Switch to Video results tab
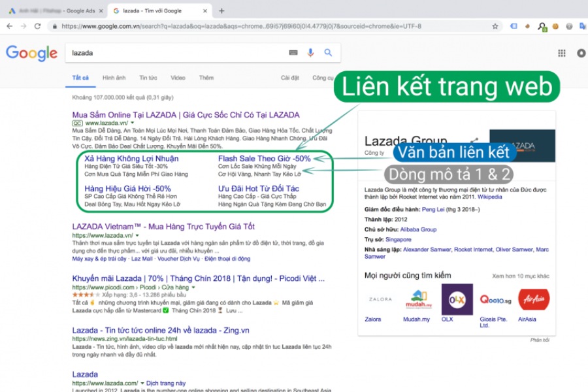The width and height of the screenshot is (588, 392). pos(178,78)
